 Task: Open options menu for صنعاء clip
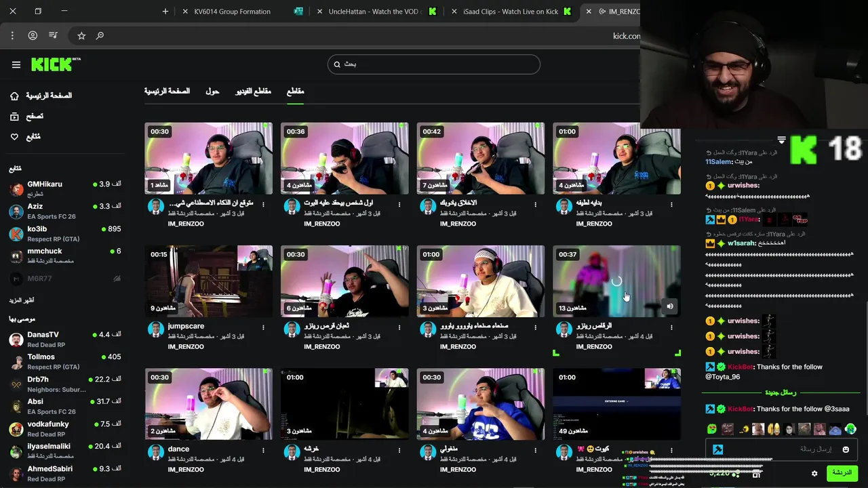click(536, 327)
